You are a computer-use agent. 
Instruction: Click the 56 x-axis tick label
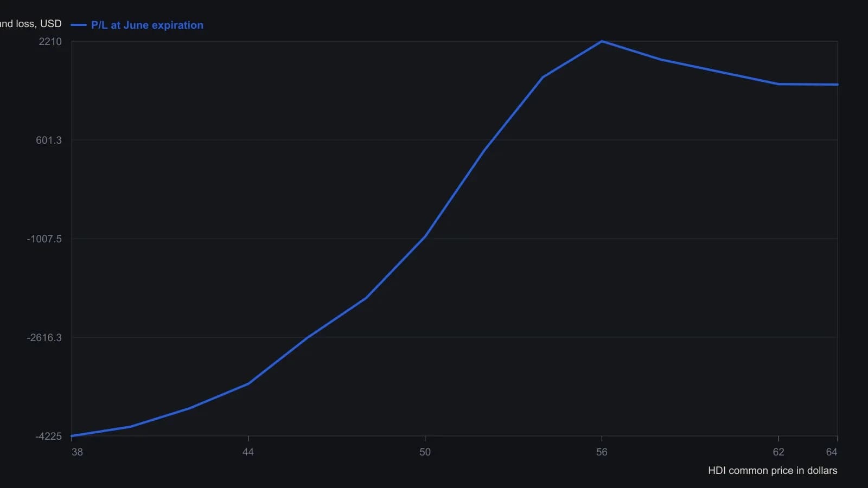point(602,452)
